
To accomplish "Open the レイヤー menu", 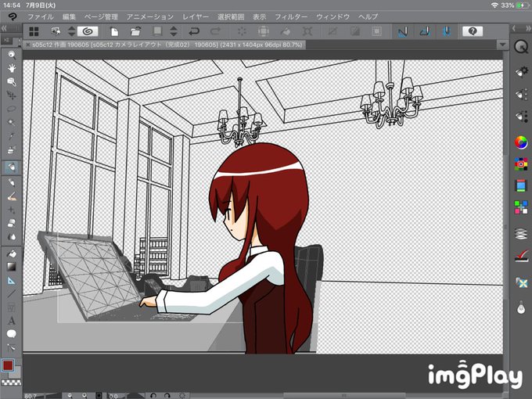I will click(x=196, y=16).
